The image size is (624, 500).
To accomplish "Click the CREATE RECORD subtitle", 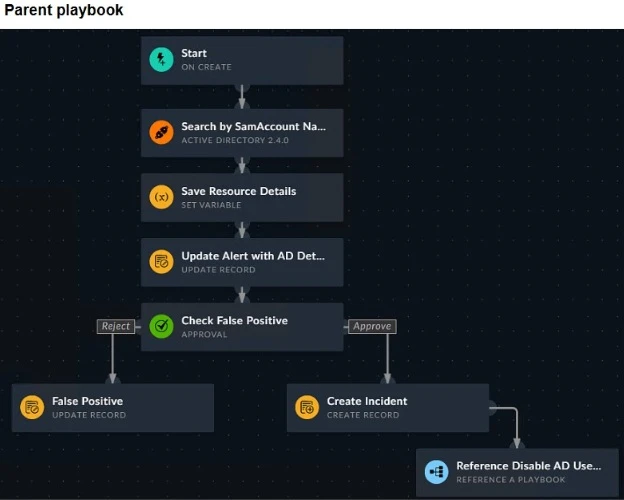I will tap(363, 415).
